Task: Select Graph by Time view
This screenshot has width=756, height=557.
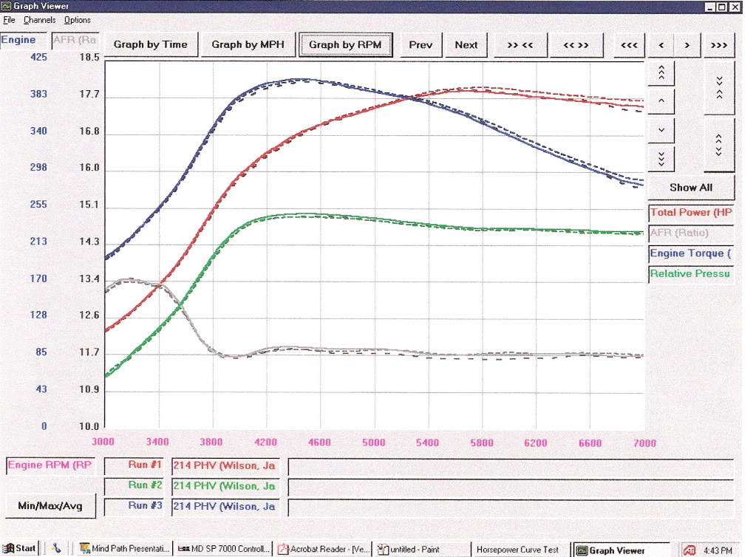Action: tap(151, 45)
